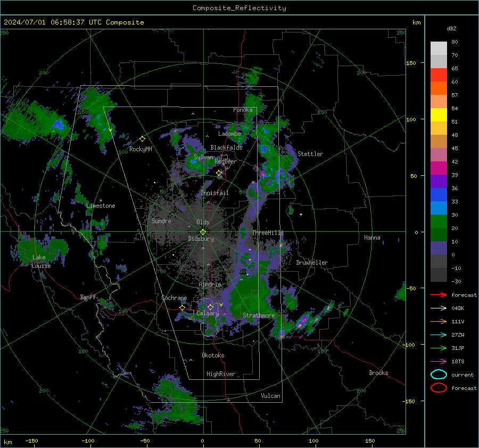Click the yellow diamond marker near RockyMH
The height and width of the screenshot is (448, 479).
coord(142,139)
